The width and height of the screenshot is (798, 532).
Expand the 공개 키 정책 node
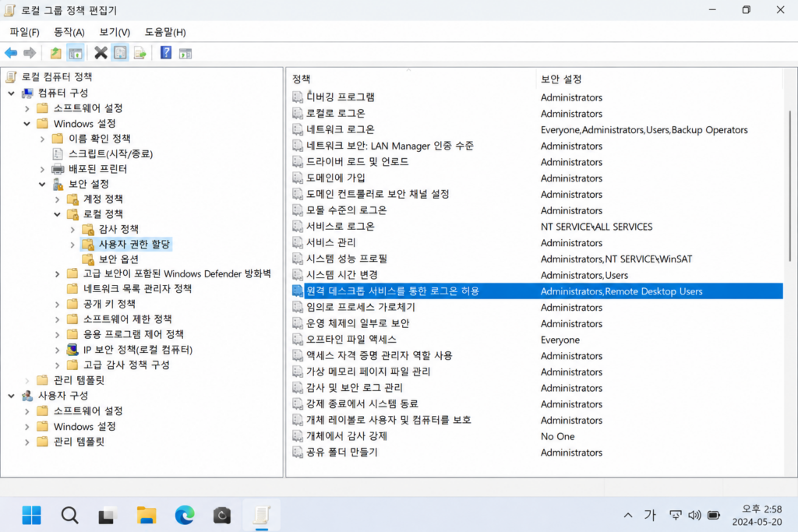(58, 304)
